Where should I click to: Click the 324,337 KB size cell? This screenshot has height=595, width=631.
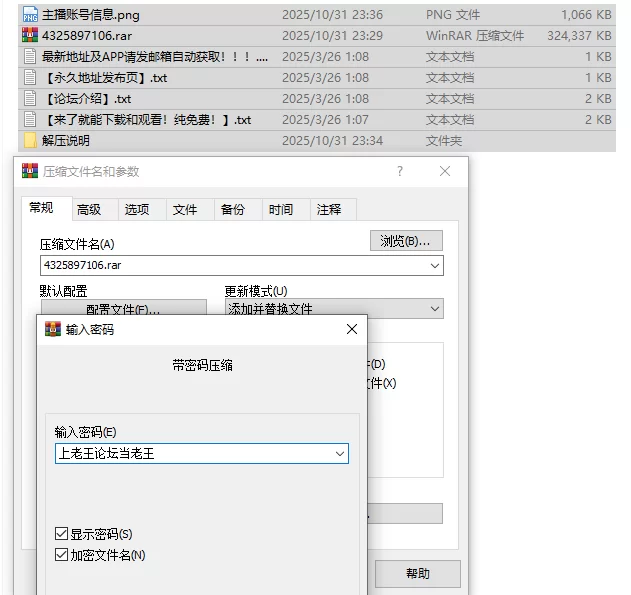coord(579,36)
